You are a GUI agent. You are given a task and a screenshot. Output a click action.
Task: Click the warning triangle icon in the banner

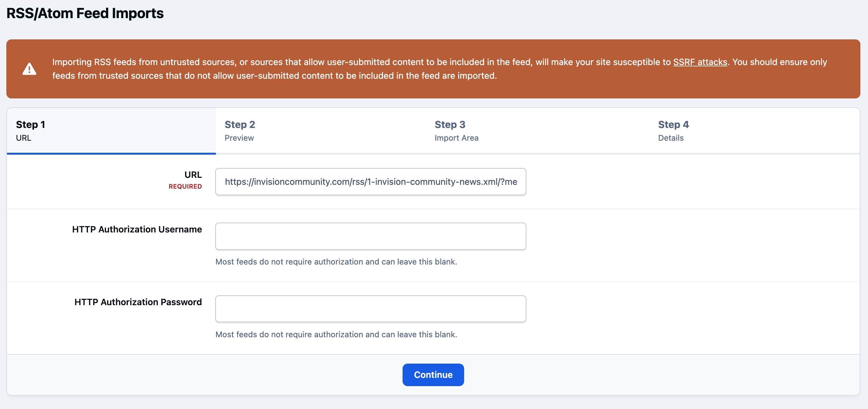[x=29, y=69]
